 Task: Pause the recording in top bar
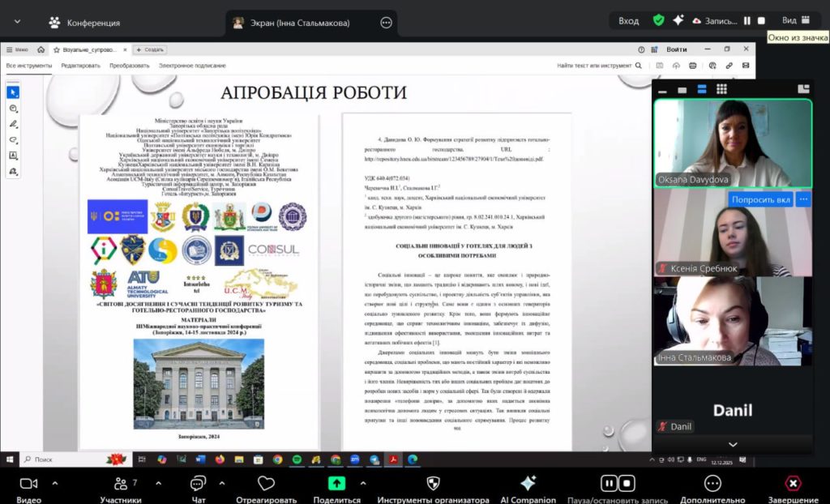tap(748, 21)
